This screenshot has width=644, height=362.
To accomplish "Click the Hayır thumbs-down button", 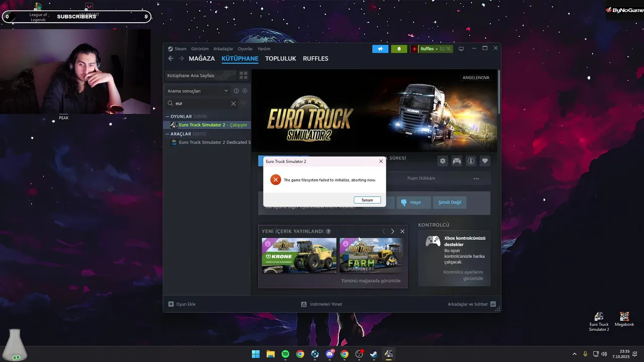I will (414, 203).
